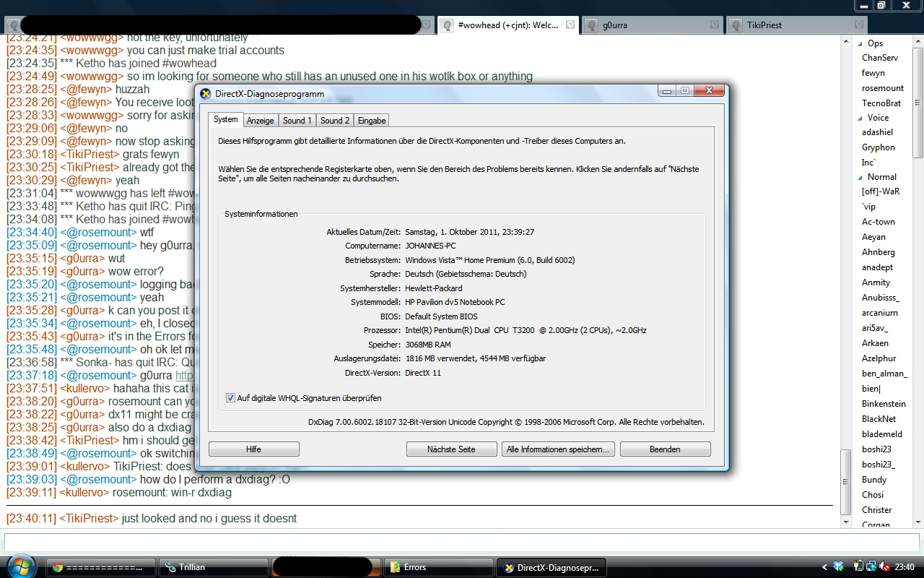Switch to Chrome in the taskbar
The image size is (924, 578).
coord(101,567)
